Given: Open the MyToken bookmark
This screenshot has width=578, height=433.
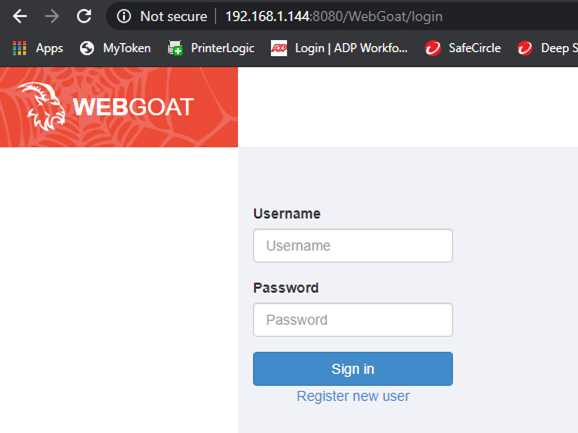Looking at the screenshot, I should coord(115,48).
